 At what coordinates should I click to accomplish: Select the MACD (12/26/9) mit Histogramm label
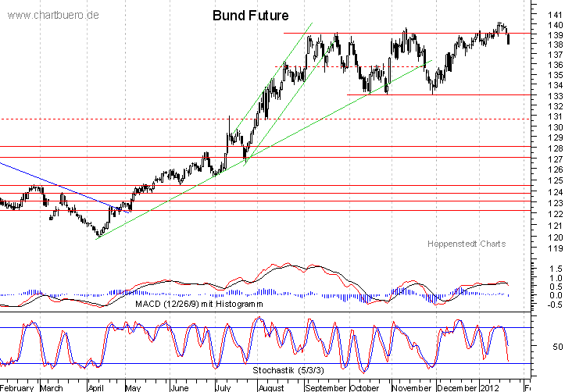pos(199,304)
